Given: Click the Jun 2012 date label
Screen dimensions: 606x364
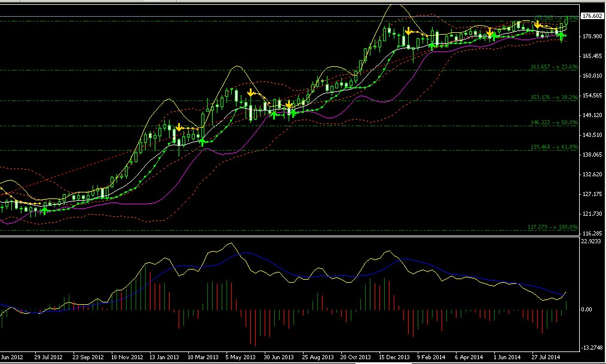Looking at the screenshot, I should pos(12,357).
